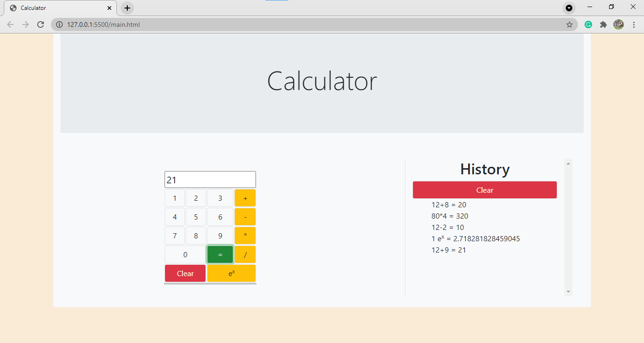Open the browser extensions puzzle icon

pyautogui.click(x=603, y=24)
